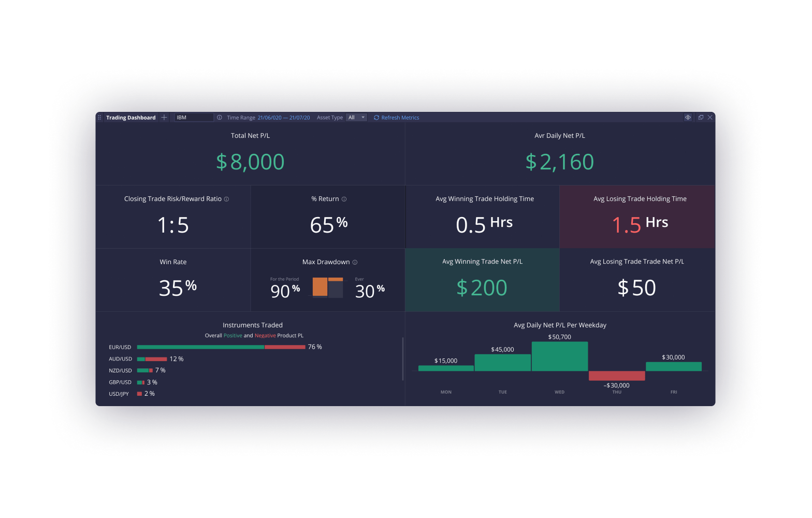Viewport: 812px width, 518px height.
Task: Click the NZD/USD 7% bar
Action: pyautogui.click(x=145, y=370)
